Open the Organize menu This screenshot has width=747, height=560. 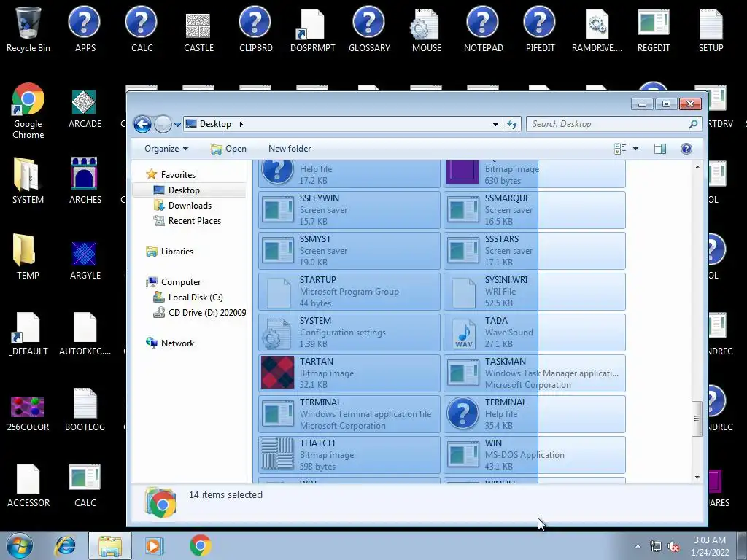pos(166,149)
